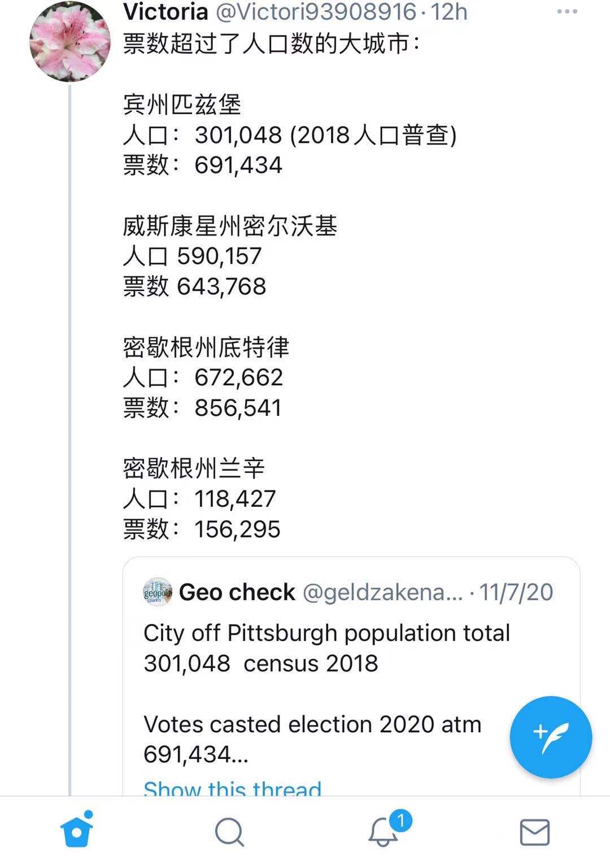Screen dimensions: 610x868
Task: Open the @geldzakena... handle in quote
Action: pos(382,592)
